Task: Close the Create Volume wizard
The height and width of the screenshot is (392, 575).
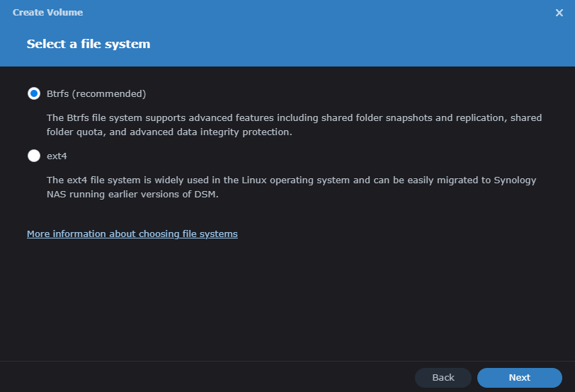Action: (x=559, y=13)
